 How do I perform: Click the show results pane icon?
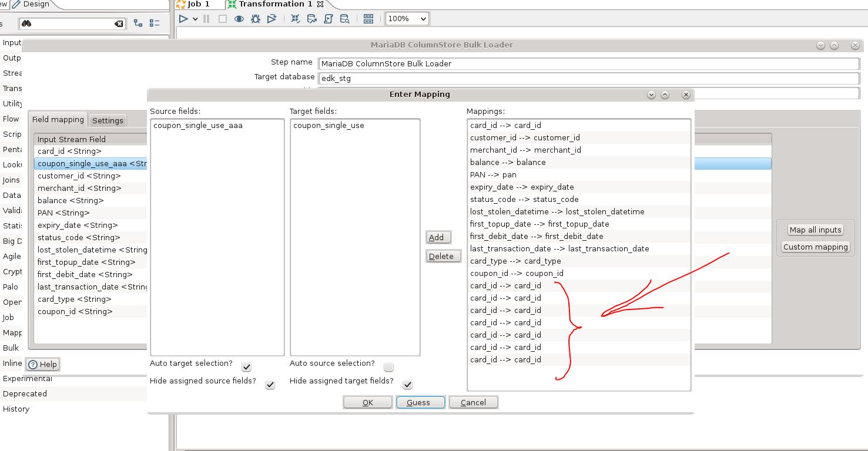point(368,19)
